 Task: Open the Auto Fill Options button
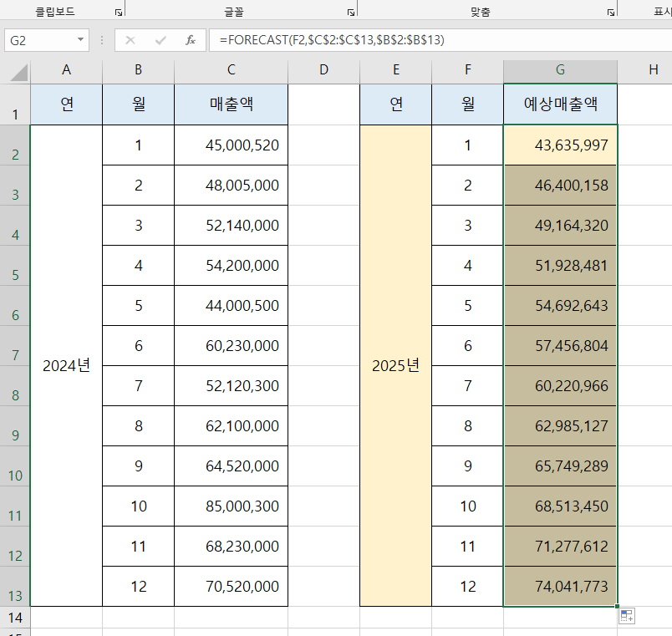[x=627, y=616]
